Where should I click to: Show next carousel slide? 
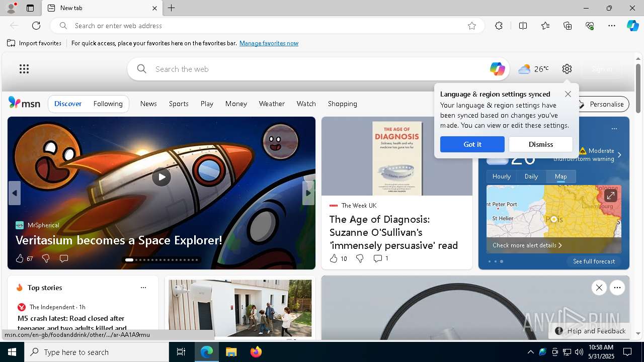pyautogui.click(x=308, y=193)
